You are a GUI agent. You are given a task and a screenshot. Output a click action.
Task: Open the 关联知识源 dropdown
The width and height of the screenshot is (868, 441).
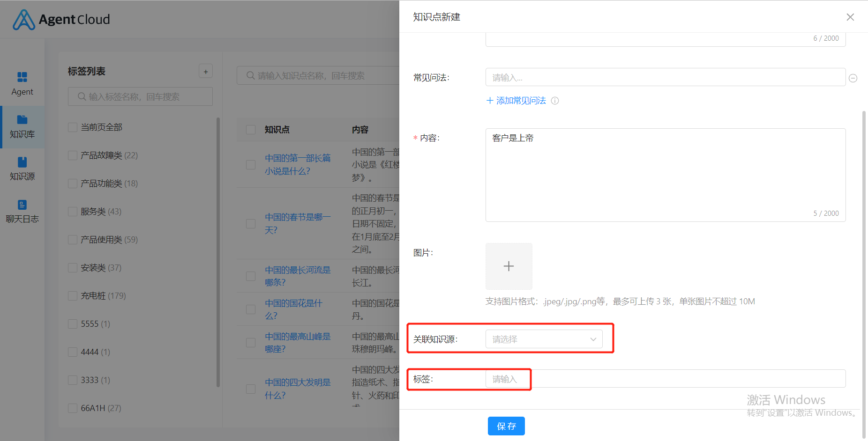click(544, 339)
